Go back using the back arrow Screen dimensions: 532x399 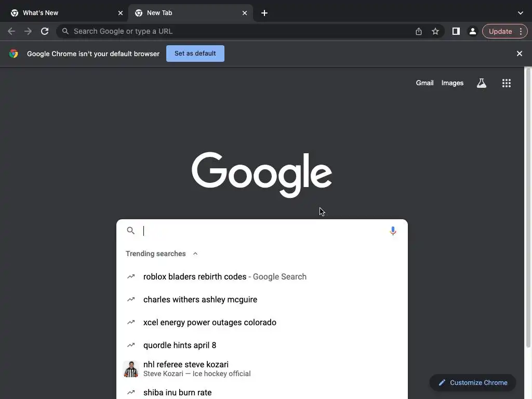click(x=11, y=31)
